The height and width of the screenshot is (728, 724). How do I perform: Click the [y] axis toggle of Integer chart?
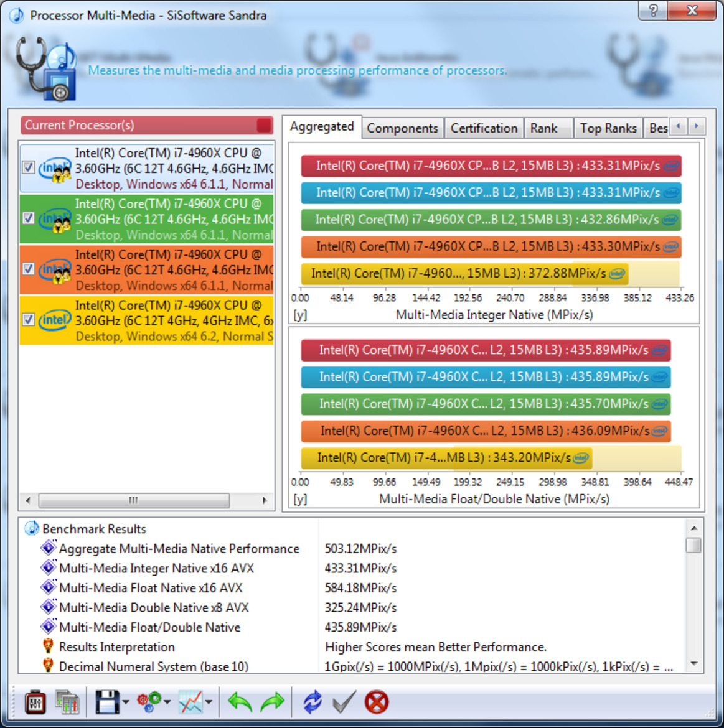pos(300,315)
